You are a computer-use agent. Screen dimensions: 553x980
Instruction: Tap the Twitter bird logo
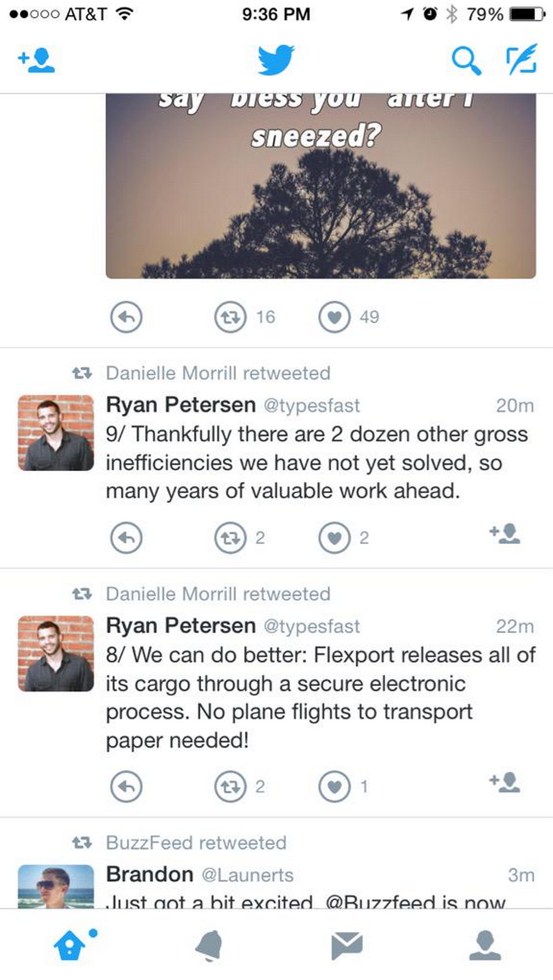(276, 60)
